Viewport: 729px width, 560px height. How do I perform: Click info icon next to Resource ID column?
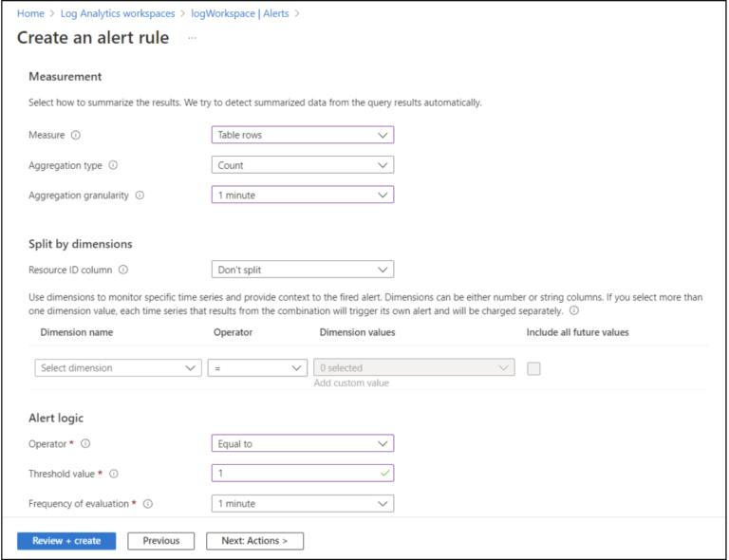point(123,270)
